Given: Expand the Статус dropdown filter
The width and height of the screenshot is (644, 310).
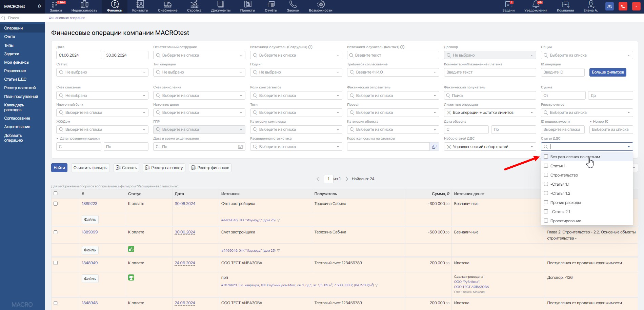Looking at the screenshot, I should tap(102, 72).
